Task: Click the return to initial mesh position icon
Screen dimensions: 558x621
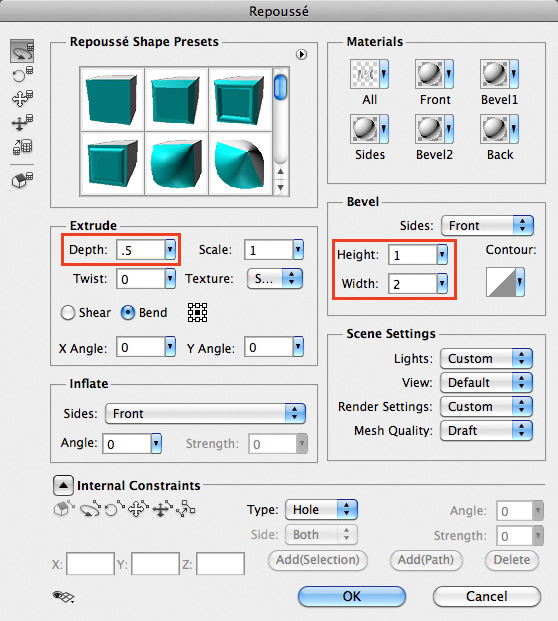Action: point(22,180)
